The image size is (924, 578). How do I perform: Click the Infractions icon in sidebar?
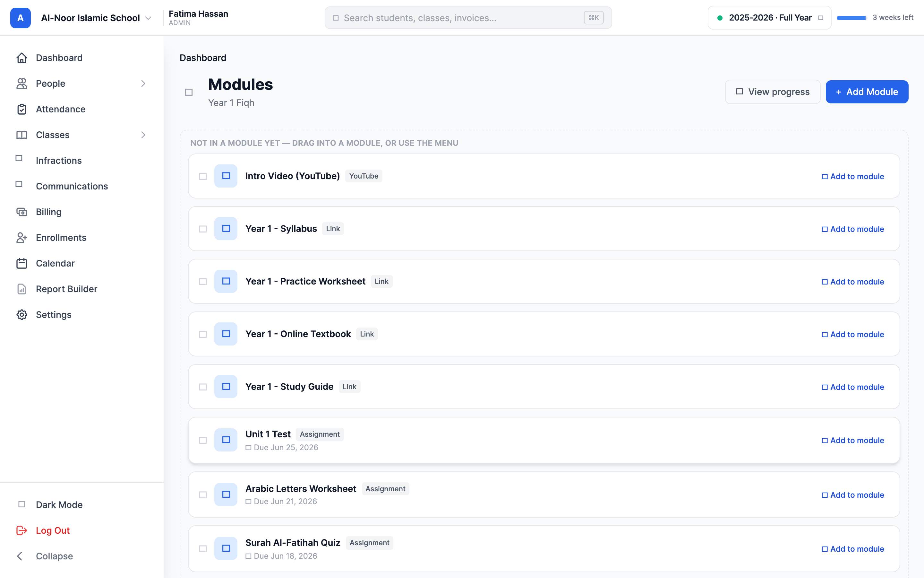(19, 158)
